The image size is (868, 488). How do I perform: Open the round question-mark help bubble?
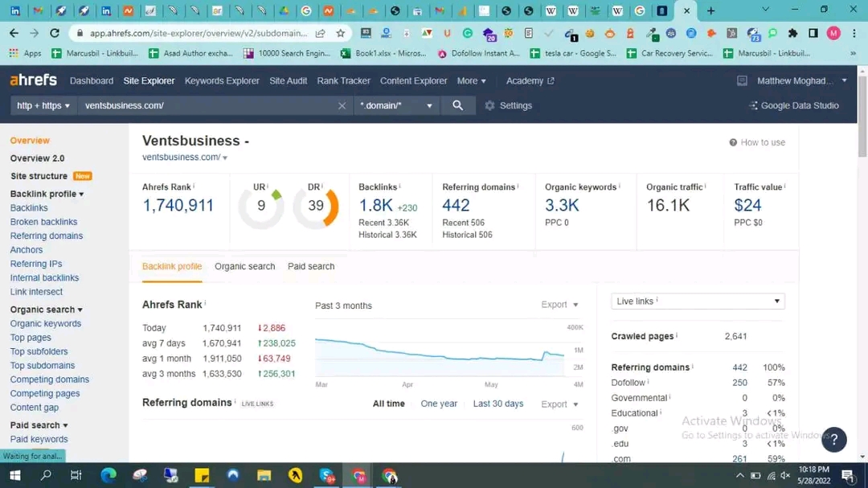click(833, 439)
